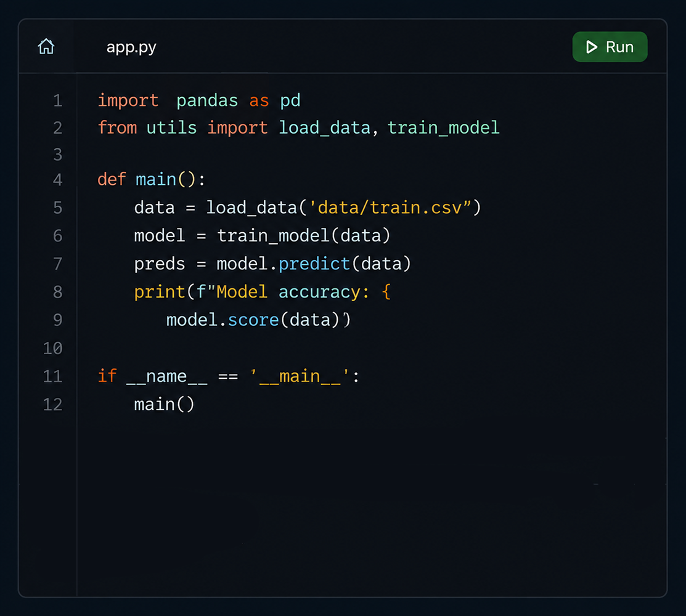Click line number 2 in the gutter
This screenshot has width=686, height=616.
[x=58, y=128]
